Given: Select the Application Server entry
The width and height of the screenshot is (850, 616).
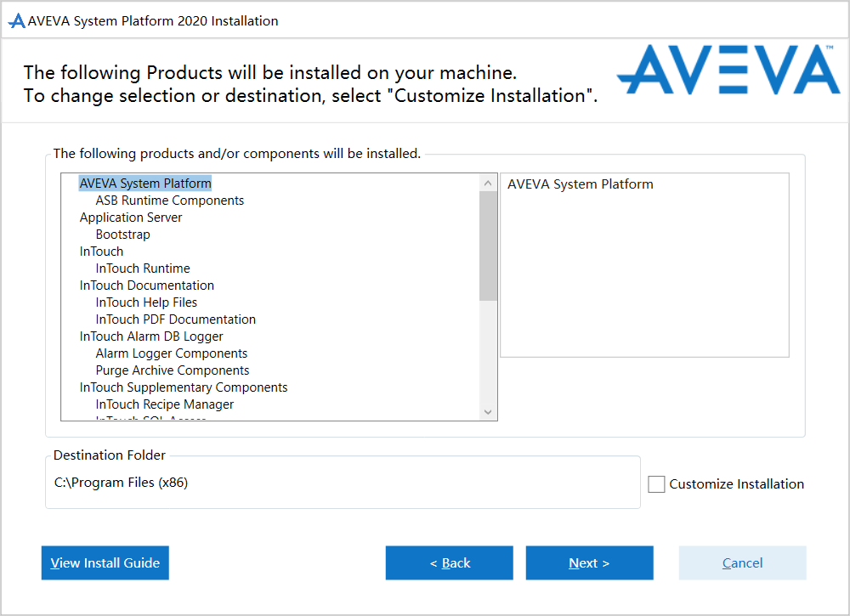Looking at the screenshot, I should 131,218.
